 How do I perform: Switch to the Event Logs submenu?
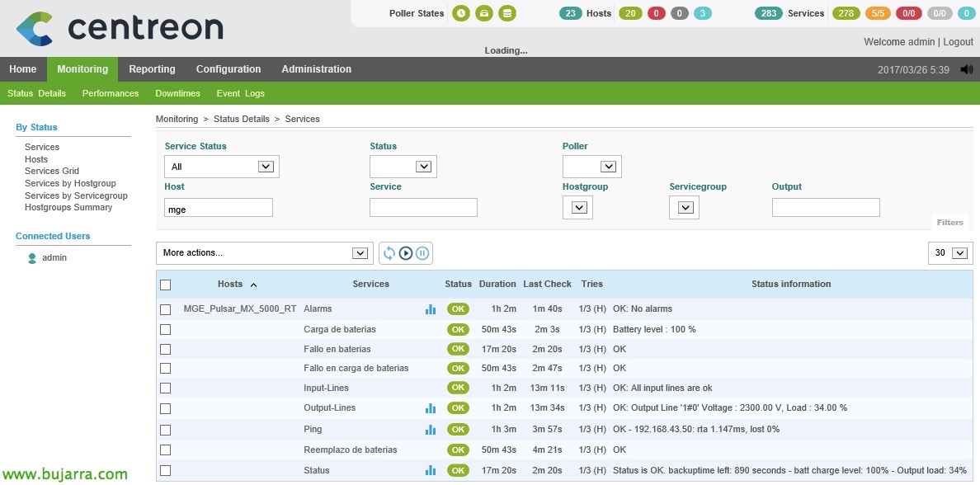240,93
